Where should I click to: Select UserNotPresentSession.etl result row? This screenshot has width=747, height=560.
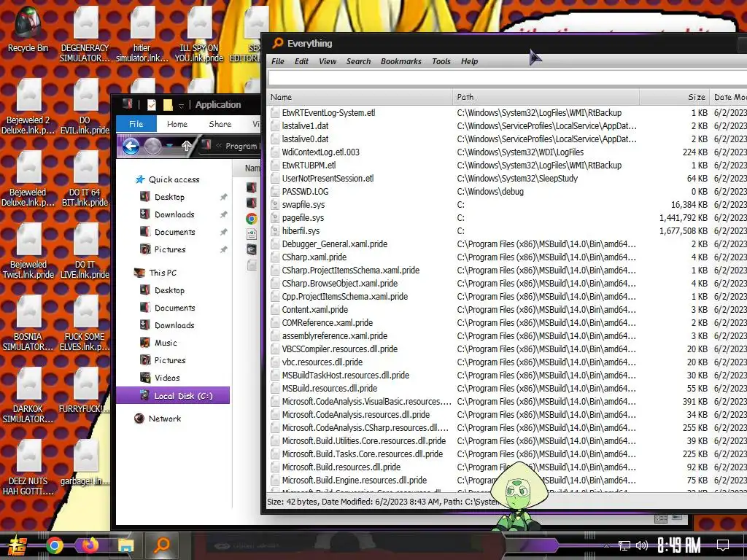click(507, 179)
